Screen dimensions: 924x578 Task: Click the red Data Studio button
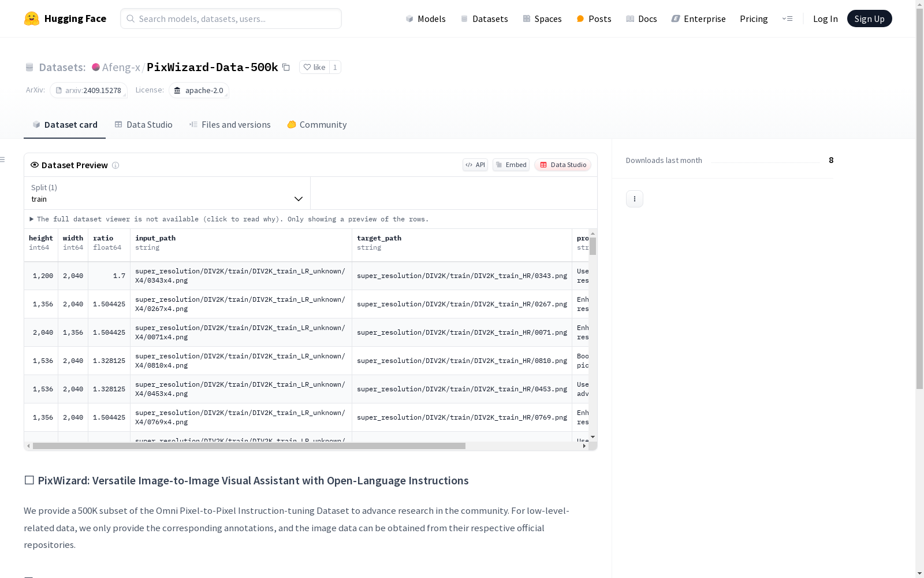coord(562,165)
